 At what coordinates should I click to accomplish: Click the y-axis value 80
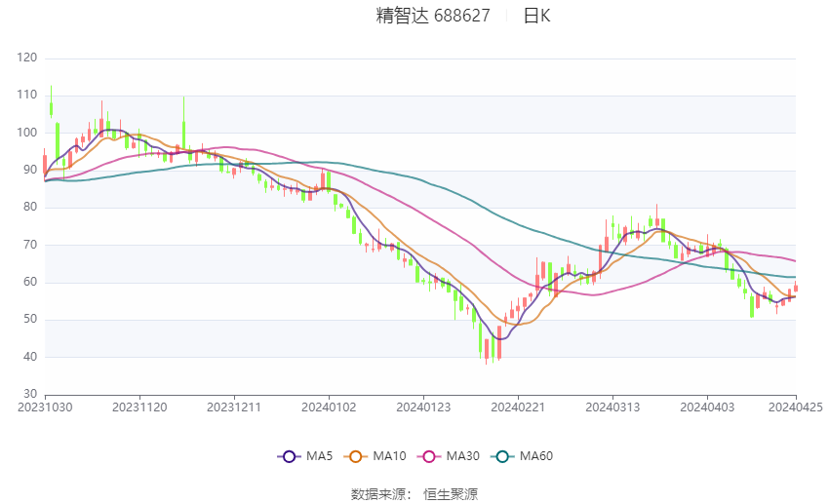click(30, 207)
